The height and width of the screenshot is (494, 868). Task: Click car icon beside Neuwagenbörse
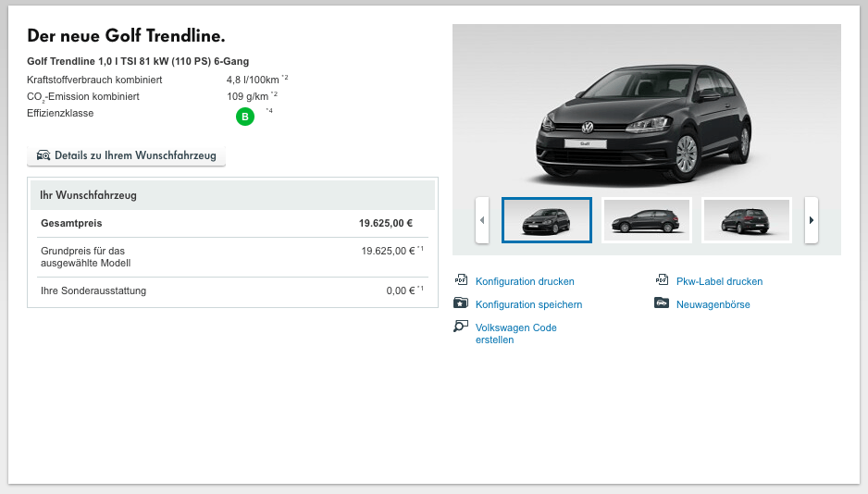[662, 303]
